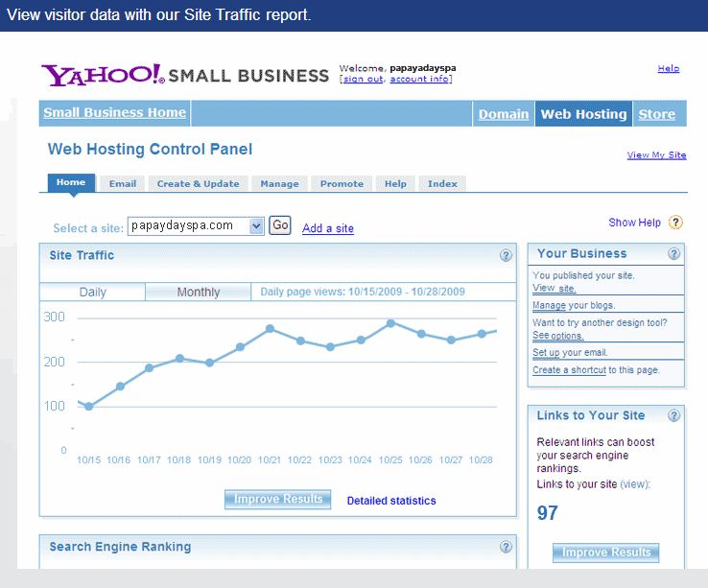Open help for Links to Your Site panel

pyautogui.click(x=673, y=415)
